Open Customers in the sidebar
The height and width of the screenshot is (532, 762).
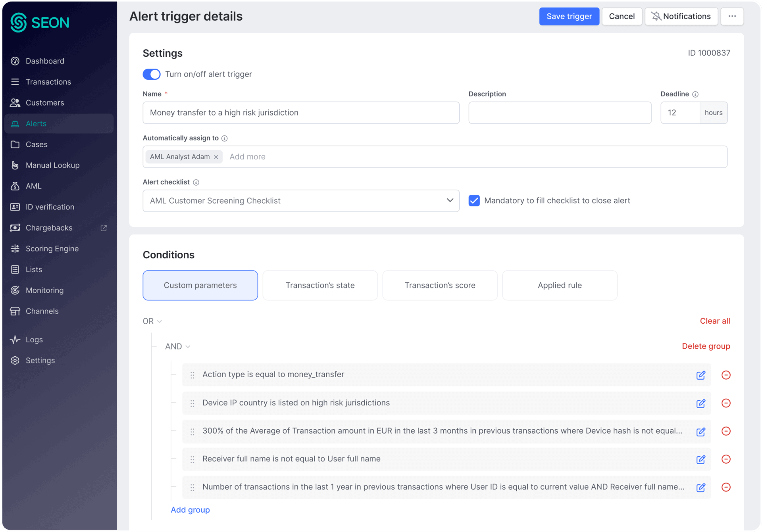pos(59,103)
